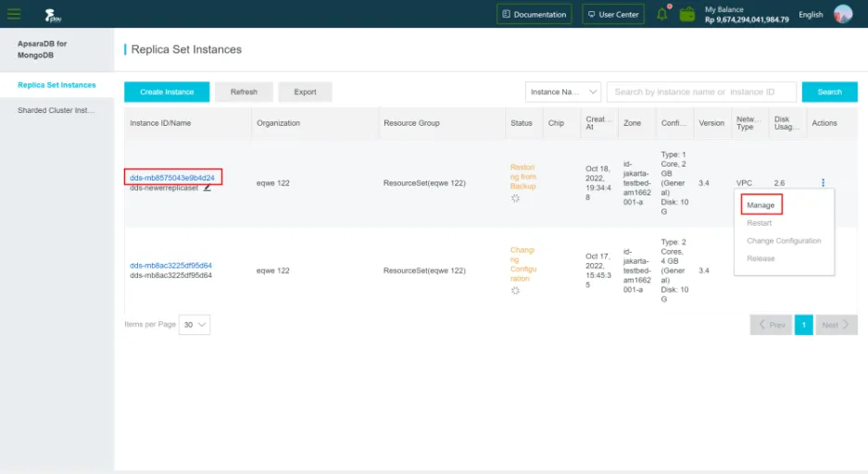Open the wallet balance icon
Viewport: 868px width, 474px height.
687,14
